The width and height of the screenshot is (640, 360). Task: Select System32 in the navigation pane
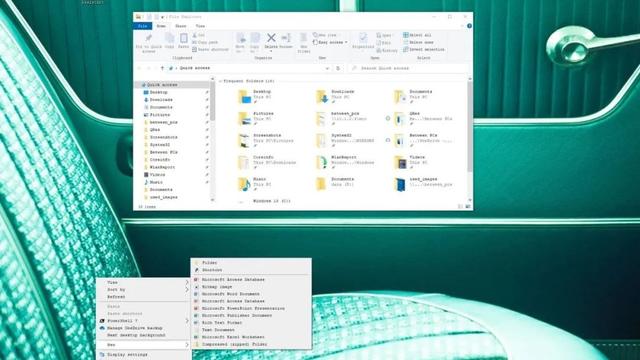coord(160,145)
